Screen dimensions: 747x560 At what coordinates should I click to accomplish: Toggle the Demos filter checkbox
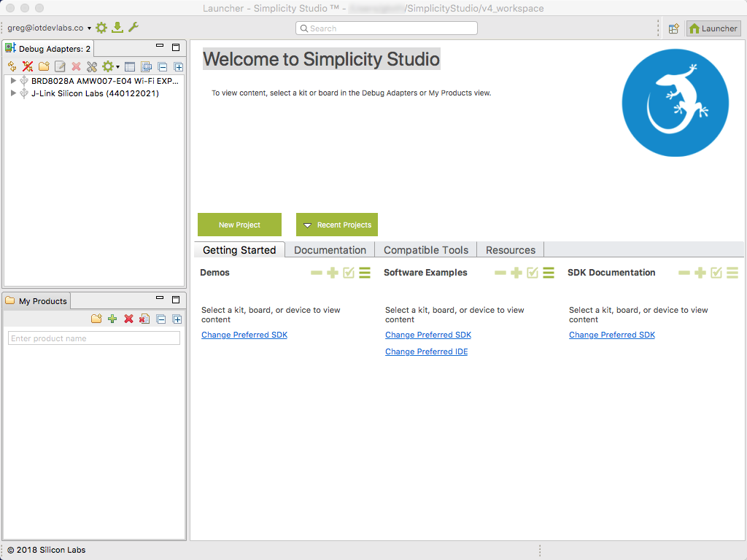point(348,273)
